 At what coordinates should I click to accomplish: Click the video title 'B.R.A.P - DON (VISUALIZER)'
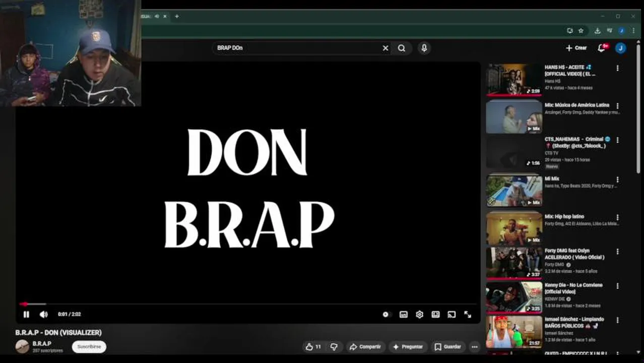coord(58,332)
